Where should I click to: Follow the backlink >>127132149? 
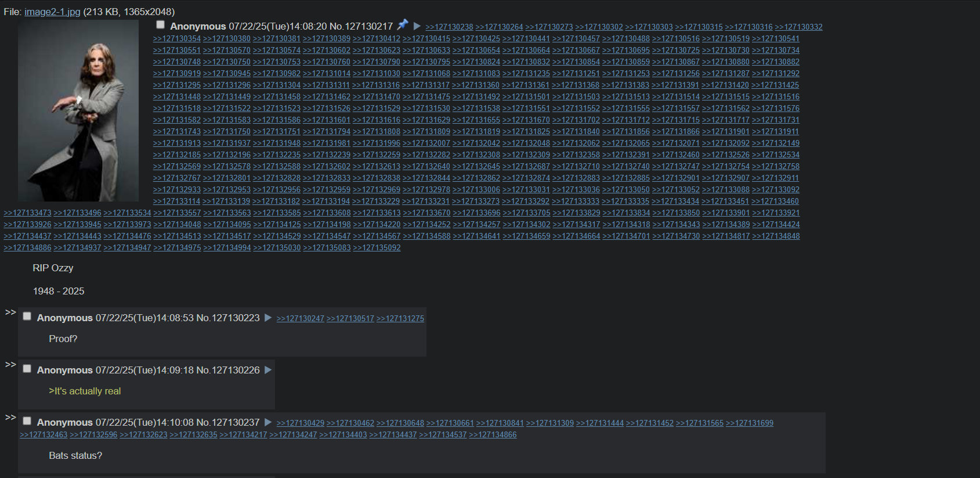click(x=776, y=143)
